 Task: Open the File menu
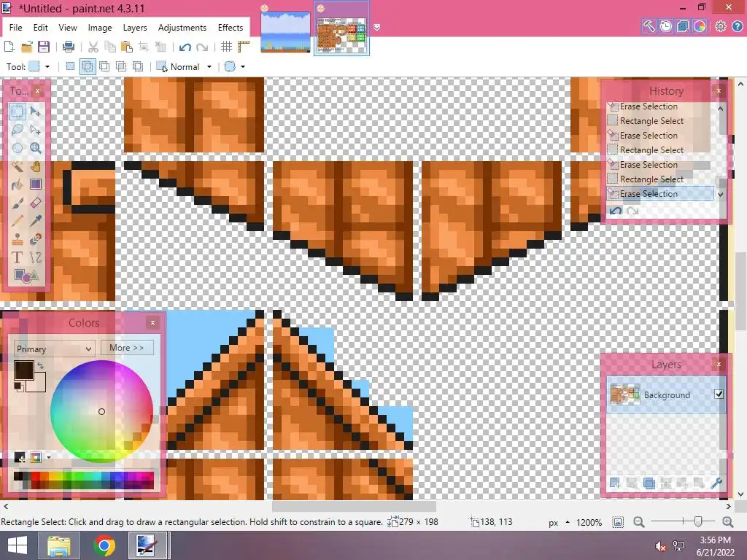16,28
